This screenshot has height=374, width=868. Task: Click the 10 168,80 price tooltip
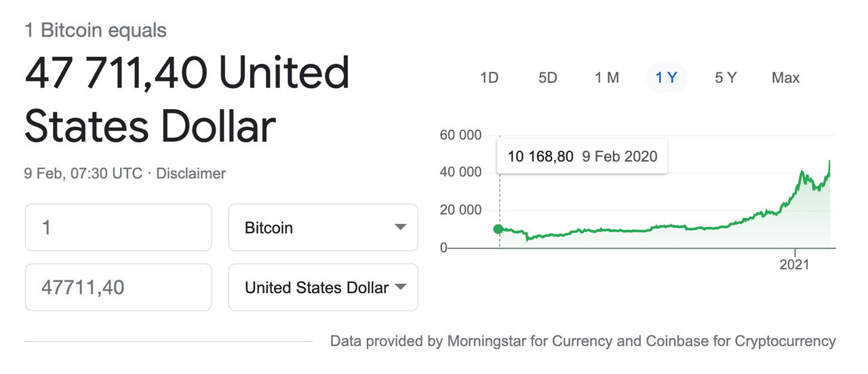pyautogui.click(x=583, y=157)
